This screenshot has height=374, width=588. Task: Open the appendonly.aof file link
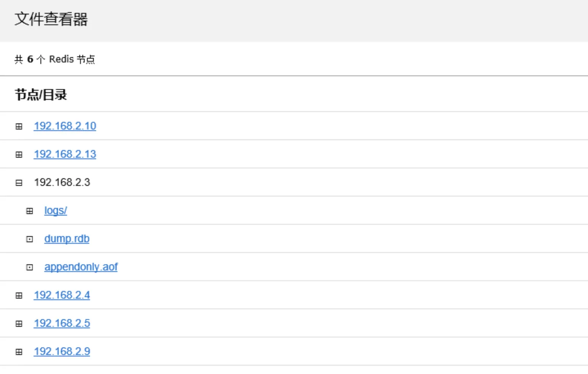[x=81, y=267]
